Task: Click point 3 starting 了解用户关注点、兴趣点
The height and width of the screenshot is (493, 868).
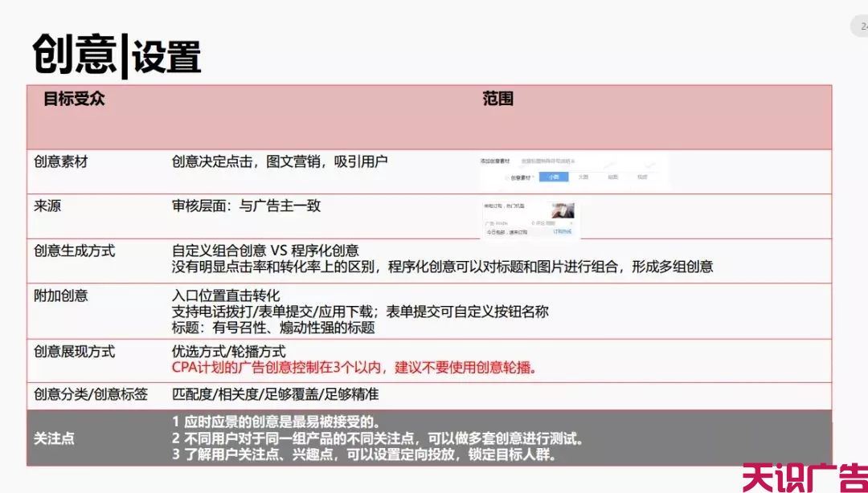Action: click(364, 455)
